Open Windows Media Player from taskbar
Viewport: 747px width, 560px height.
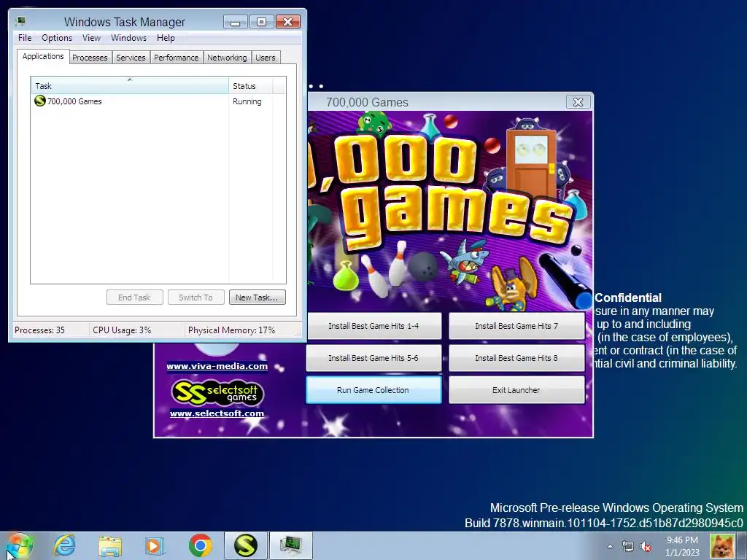click(x=155, y=545)
